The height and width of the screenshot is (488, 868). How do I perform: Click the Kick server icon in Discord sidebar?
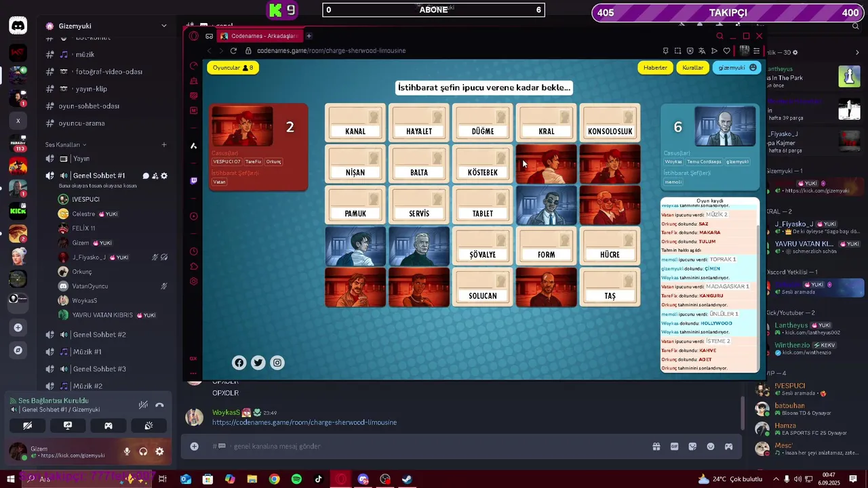click(x=18, y=211)
